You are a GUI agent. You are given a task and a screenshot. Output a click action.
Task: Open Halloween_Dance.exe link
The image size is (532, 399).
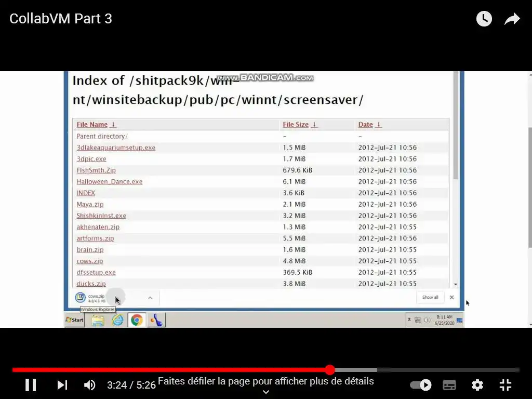(x=110, y=181)
